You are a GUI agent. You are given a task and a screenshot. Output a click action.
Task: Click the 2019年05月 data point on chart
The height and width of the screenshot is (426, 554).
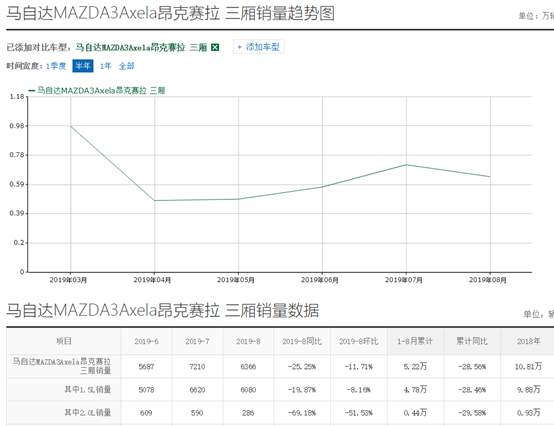point(238,199)
